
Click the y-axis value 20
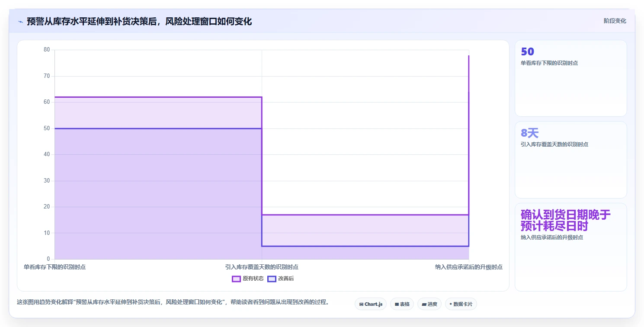47,207
